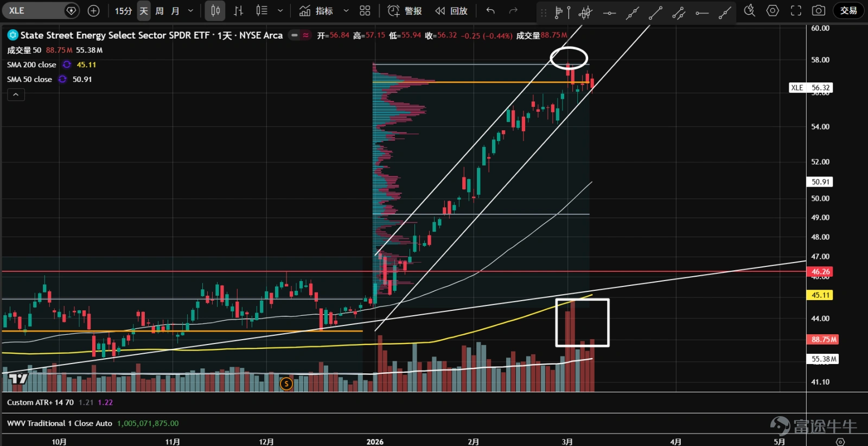The width and height of the screenshot is (868, 446).
Task: Select the 月 monthly timeframe
Action: pyautogui.click(x=175, y=11)
